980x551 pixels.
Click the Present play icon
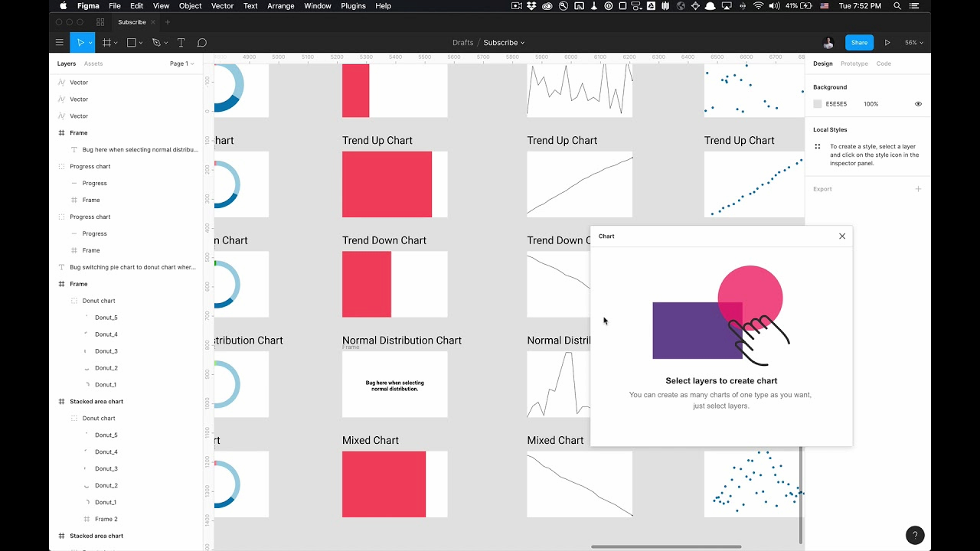pyautogui.click(x=887, y=43)
